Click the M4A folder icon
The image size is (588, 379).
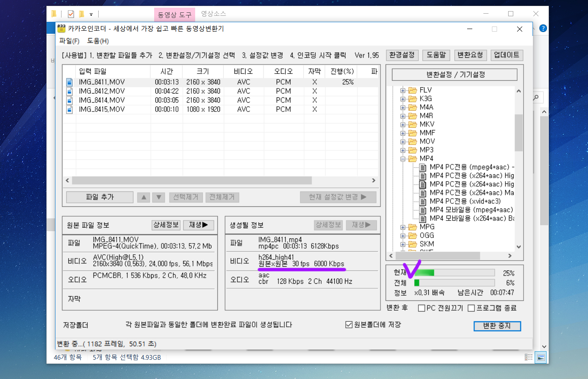click(x=412, y=107)
